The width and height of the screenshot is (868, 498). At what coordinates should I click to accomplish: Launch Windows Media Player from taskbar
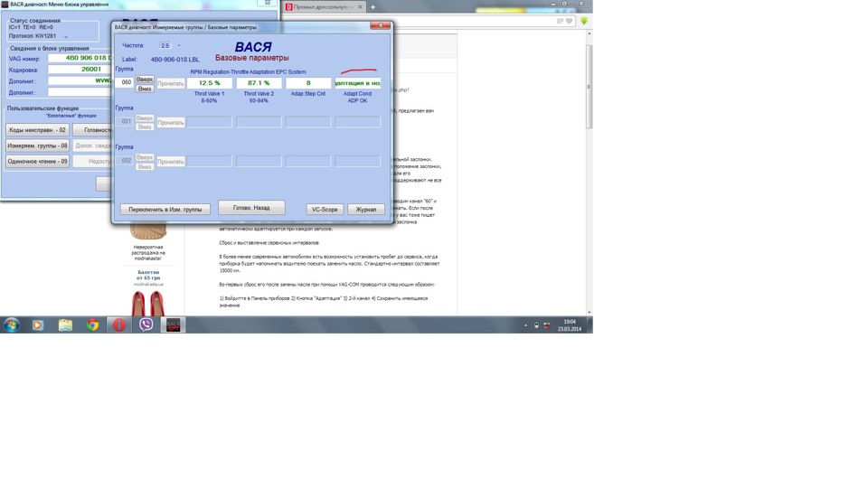tap(37, 324)
